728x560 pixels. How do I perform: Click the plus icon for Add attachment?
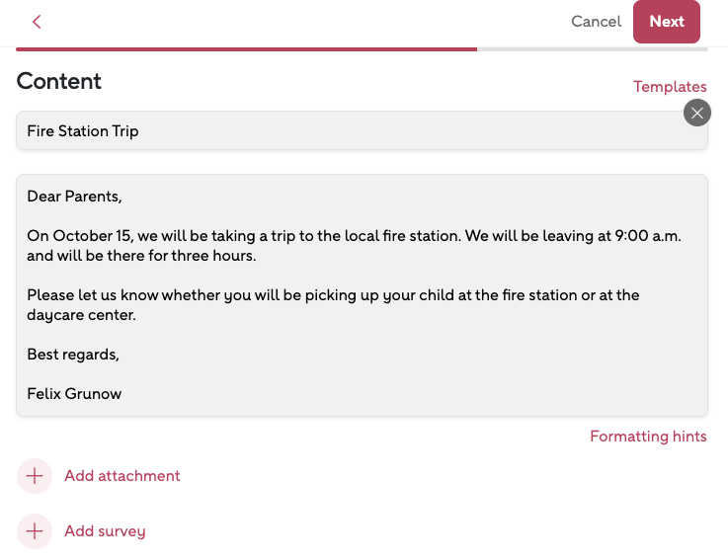pyautogui.click(x=35, y=476)
